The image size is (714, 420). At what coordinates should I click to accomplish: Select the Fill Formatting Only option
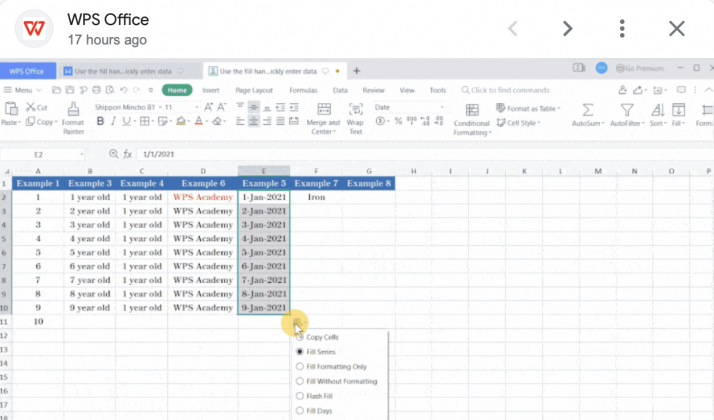click(x=300, y=366)
